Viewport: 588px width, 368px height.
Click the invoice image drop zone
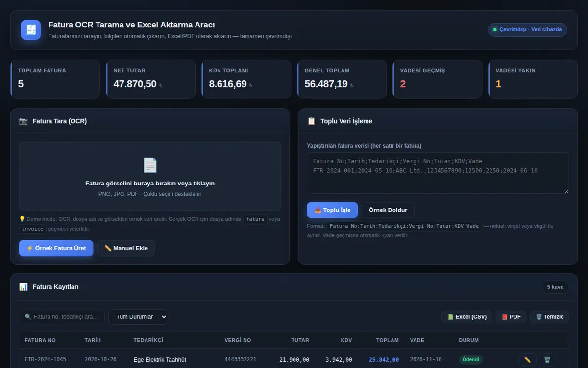click(x=150, y=177)
